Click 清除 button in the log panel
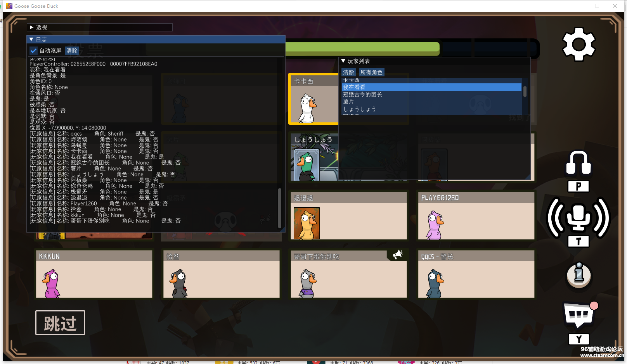 coord(72,51)
